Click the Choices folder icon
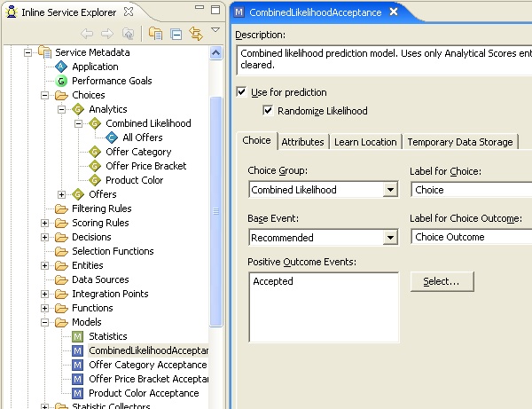 61,96
